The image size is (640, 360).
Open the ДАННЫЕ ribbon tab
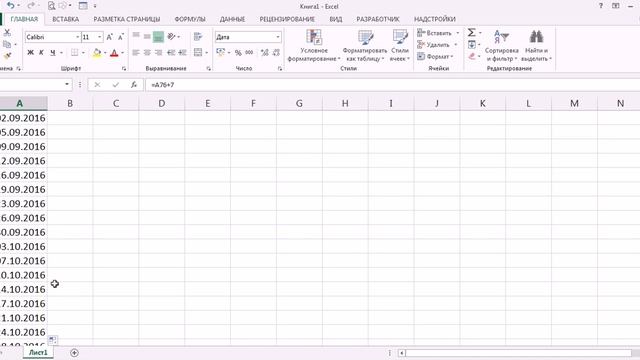(232, 19)
